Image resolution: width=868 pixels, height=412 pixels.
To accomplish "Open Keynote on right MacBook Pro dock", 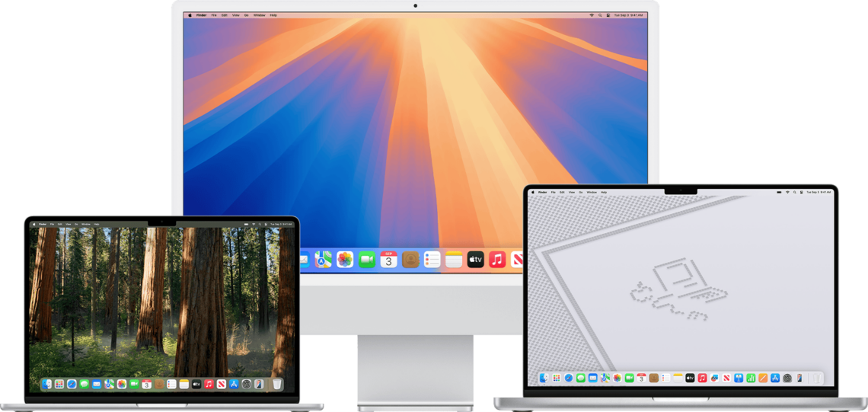I will pos(739,378).
